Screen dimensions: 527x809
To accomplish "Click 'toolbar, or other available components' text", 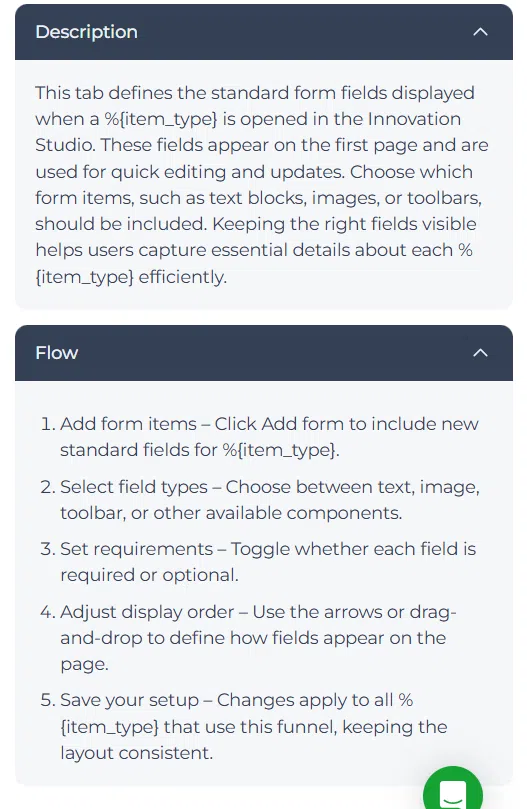I will (x=231, y=513).
